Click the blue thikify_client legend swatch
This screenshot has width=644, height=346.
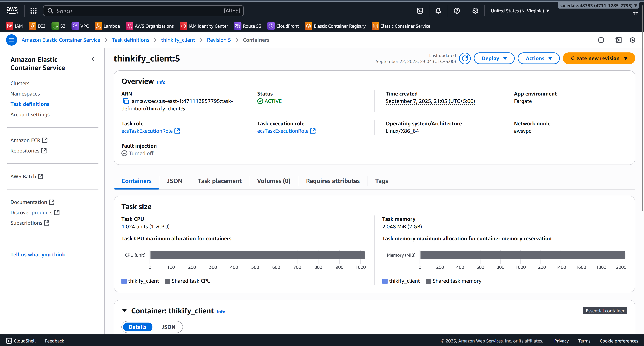pyautogui.click(x=124, y=281)
